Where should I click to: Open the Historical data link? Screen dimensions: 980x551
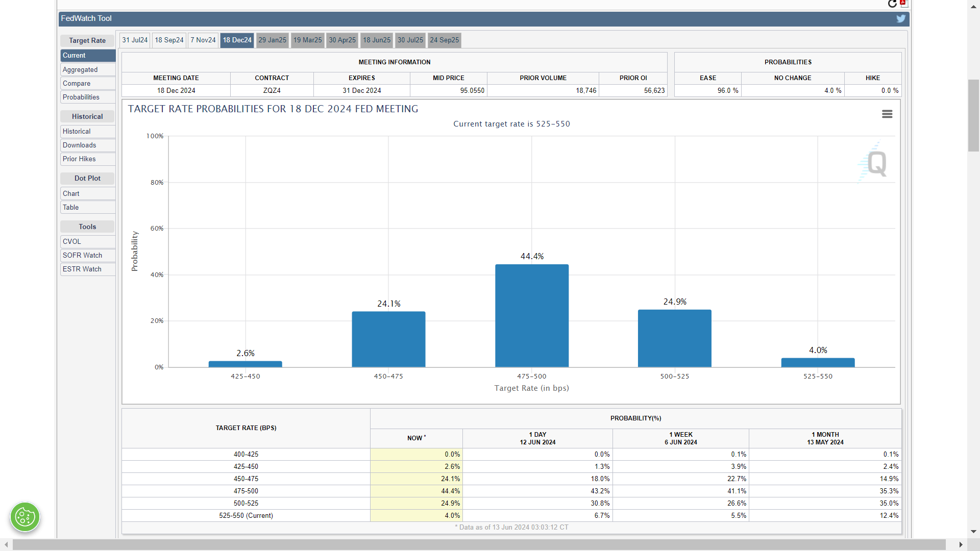pyautogui.click(x=88, y=132)
